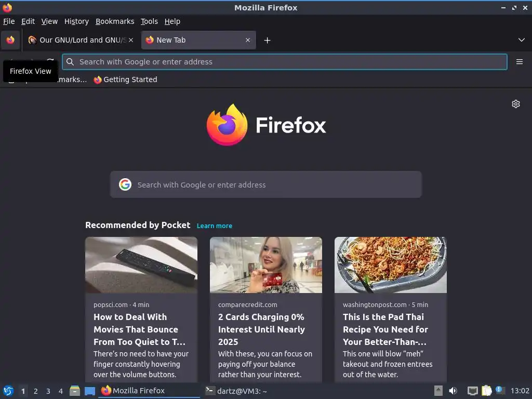Open the View menu
This screenshot has height=399, width=532.
pos(49,21)
